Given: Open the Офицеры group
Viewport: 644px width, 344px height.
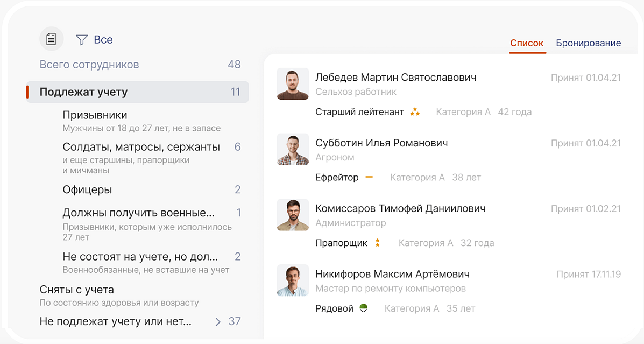Looking at the screenshot, I should pos(87,189).
